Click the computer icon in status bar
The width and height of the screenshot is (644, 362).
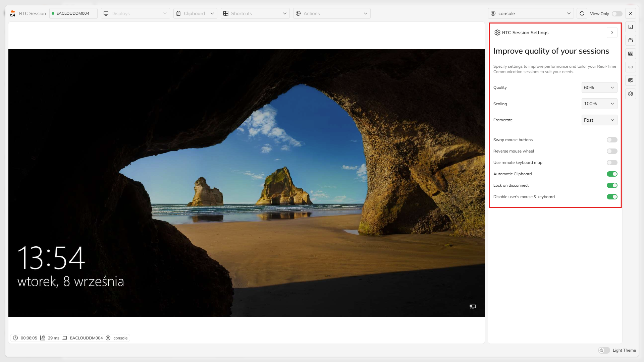(x=65, y=338)
